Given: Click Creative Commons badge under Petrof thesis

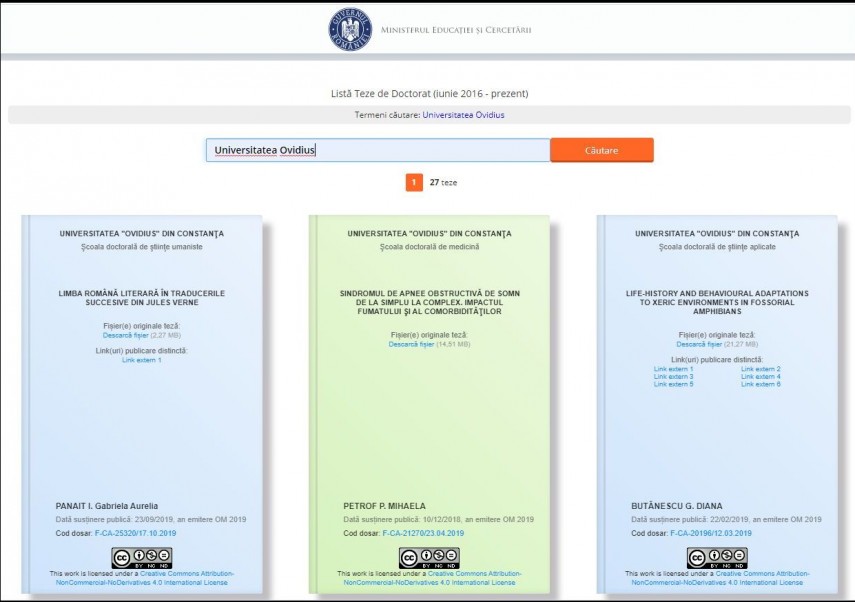Looking at the screenshot, I should coord(429,558).
